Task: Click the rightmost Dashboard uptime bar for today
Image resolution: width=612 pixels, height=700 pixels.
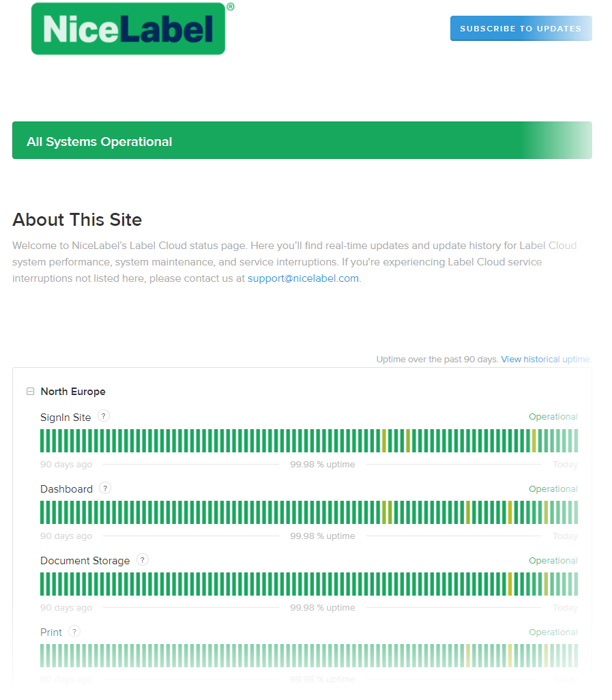Action: coord(576,512)
